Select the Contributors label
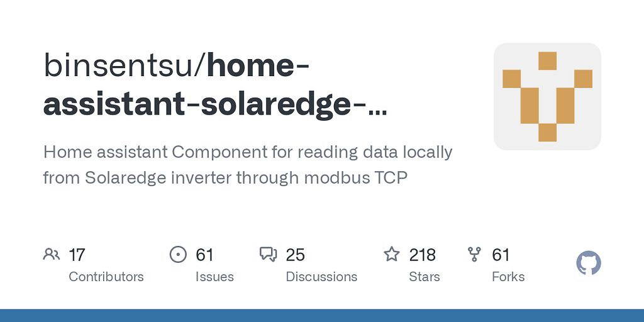 tap(106, 277)
